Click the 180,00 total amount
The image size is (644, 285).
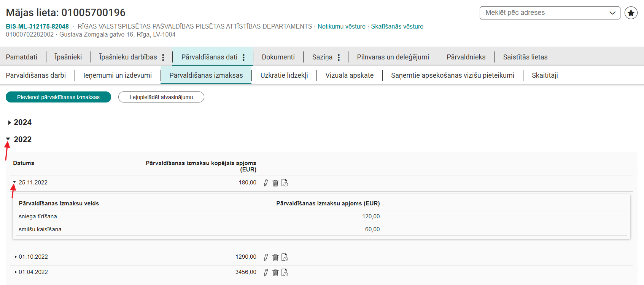pos(248,183)
